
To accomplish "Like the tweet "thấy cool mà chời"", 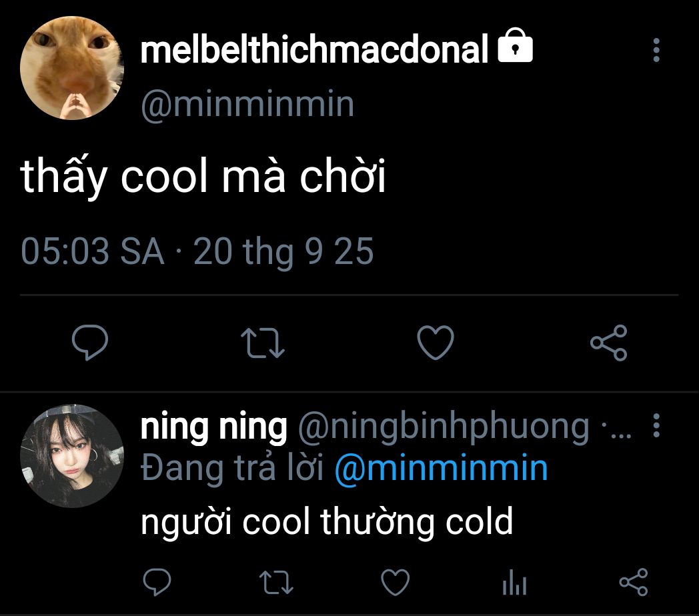I will pyautogui.click(x=435, y=343).
